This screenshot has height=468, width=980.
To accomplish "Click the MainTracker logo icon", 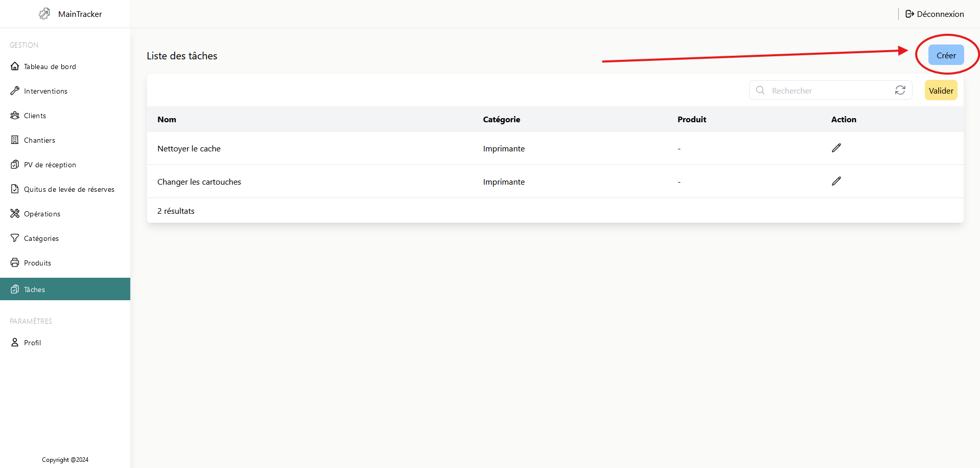I will coord(44,14).
